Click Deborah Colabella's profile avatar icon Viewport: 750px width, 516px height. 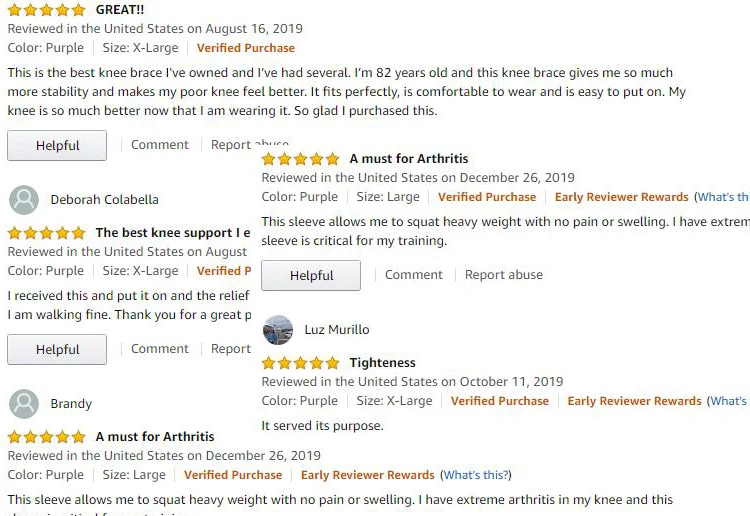coord(24,200)
